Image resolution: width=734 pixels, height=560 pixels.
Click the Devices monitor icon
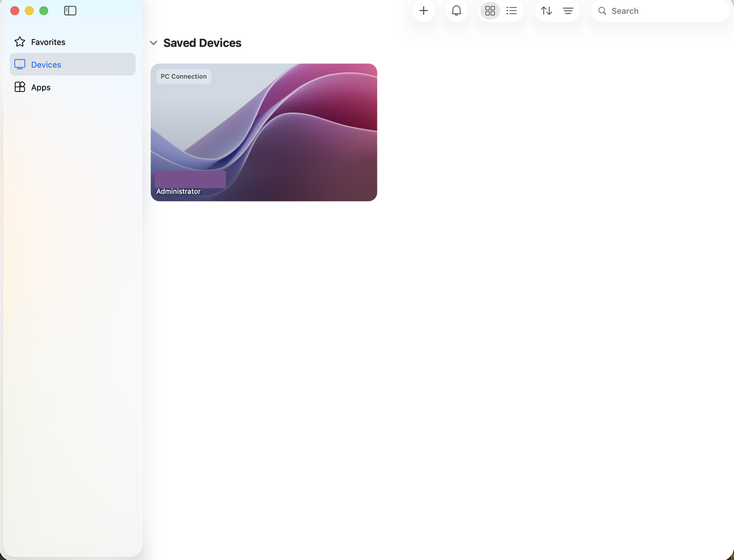(20, 64)
